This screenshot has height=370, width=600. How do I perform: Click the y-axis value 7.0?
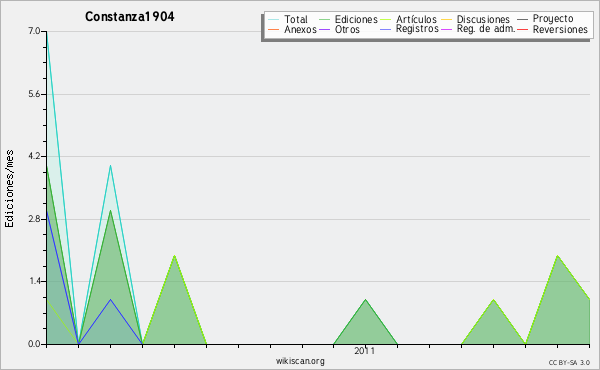pyautogui.click(x=34, y=31)
